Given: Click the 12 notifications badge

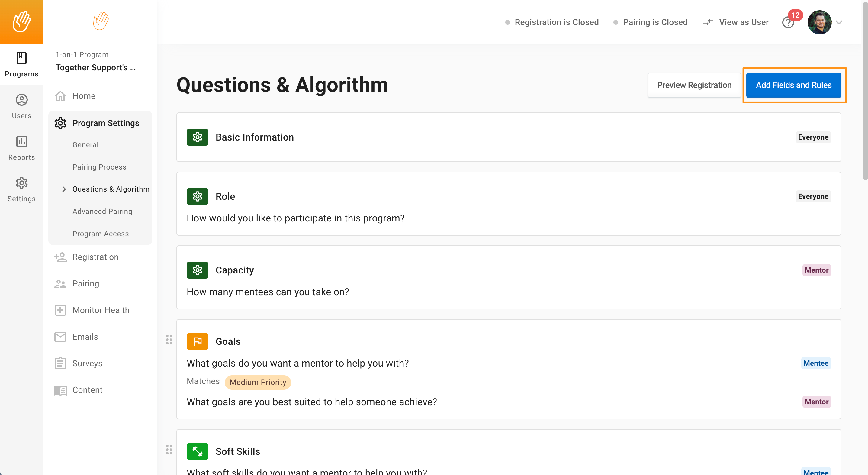Looking at the screenshot, I should click(x=796, y=15).
